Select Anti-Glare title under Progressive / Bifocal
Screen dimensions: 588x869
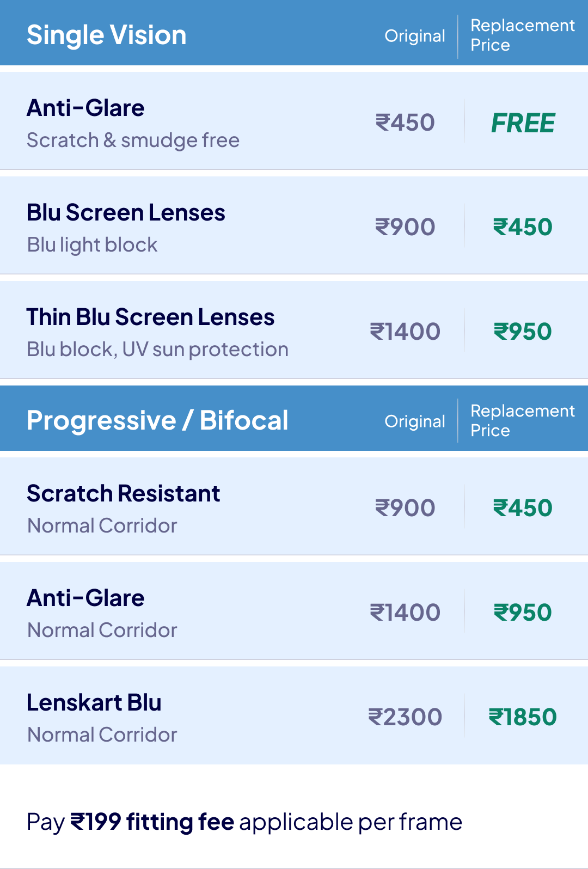86,598
